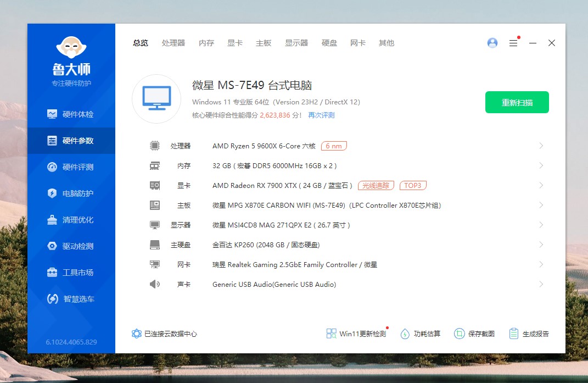Click the 再次评测 link
588x383 pixels.
pyautogui.click(x=321, y=115)
